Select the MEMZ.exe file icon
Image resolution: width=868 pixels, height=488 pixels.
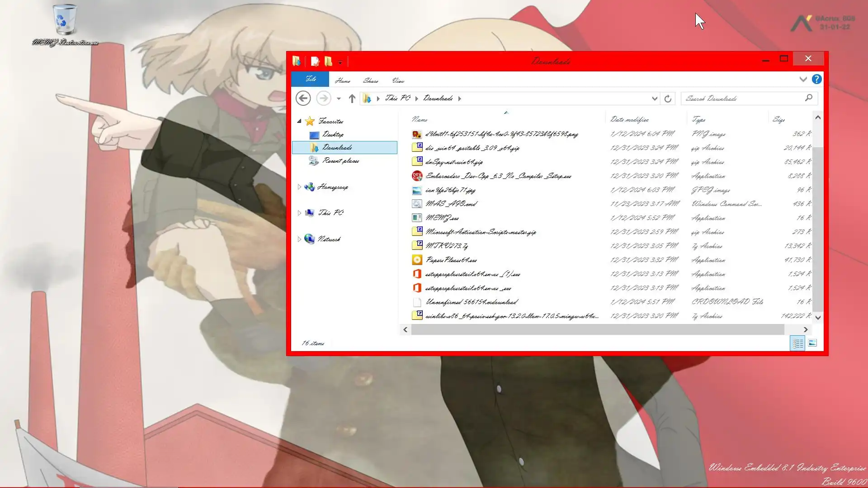[x=417, y=218]
